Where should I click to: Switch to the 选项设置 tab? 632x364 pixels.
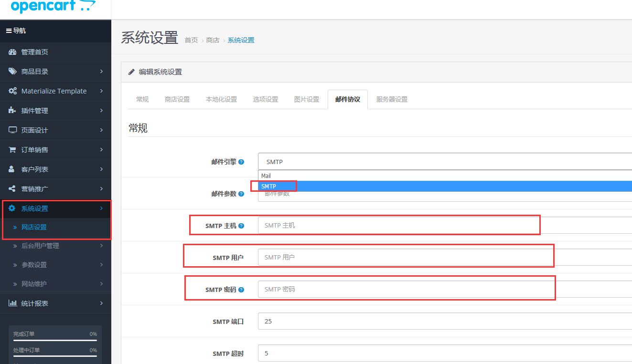[266, 99]
